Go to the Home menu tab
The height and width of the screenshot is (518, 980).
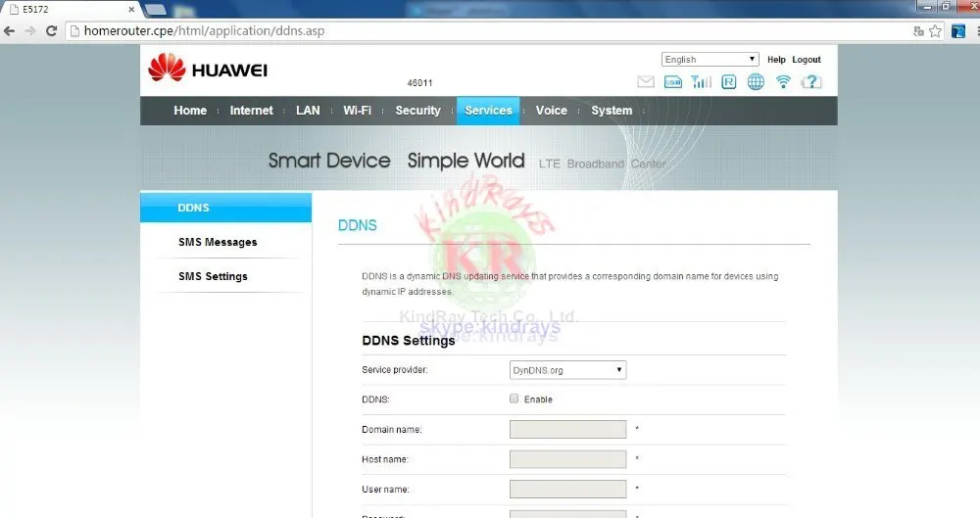click(190, 111)
